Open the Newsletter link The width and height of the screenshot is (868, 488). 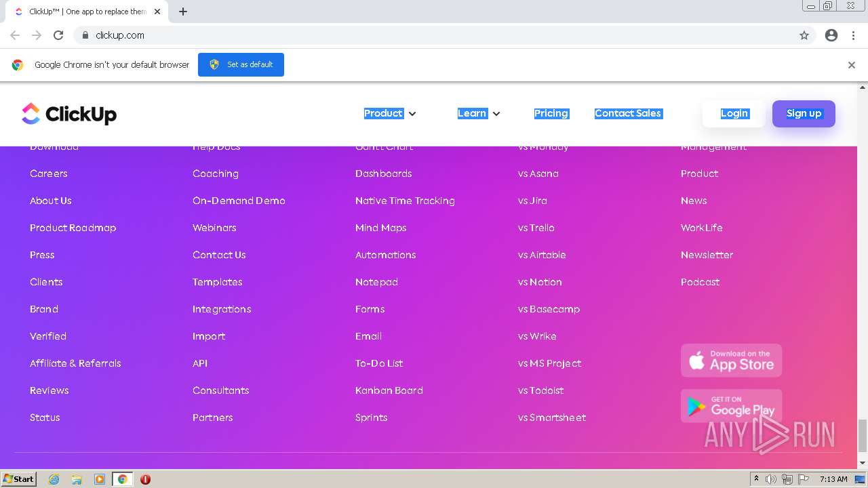707,255
